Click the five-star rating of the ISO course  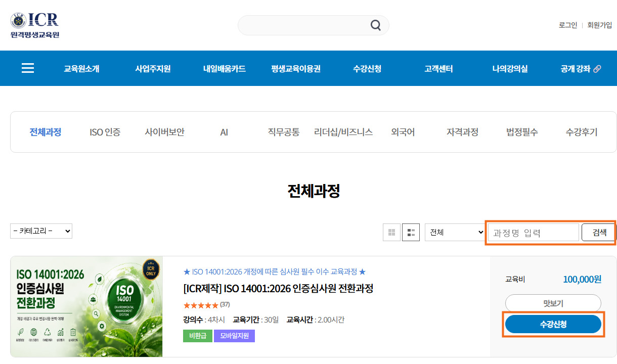pos(201,305)
